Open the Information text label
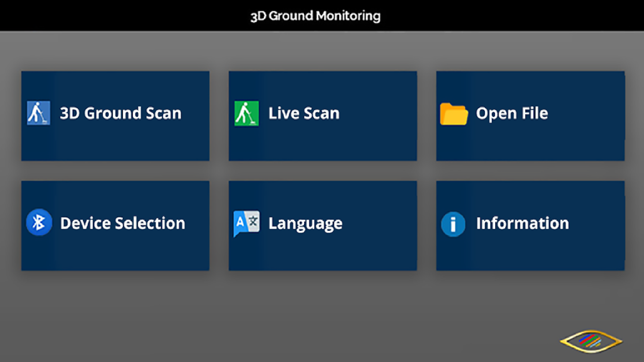This screenshot has width=644, height=362. click(x=522, y=223)
